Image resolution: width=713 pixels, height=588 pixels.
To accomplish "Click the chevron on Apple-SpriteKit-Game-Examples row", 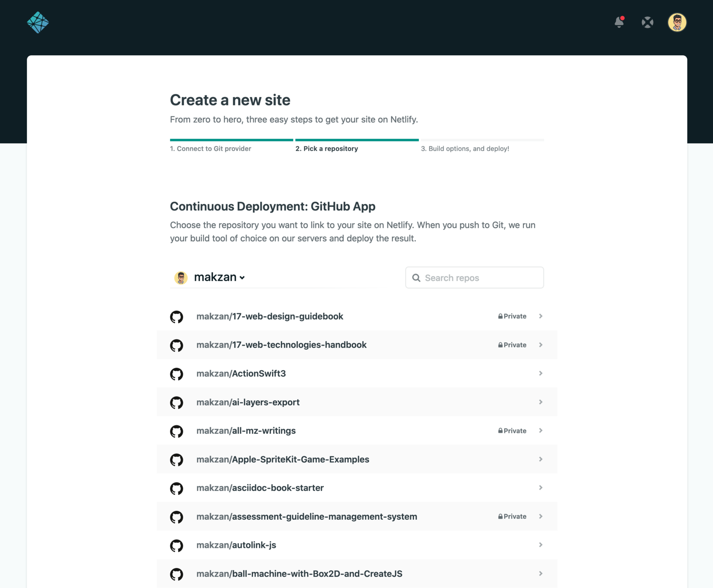I will point(540,459).
